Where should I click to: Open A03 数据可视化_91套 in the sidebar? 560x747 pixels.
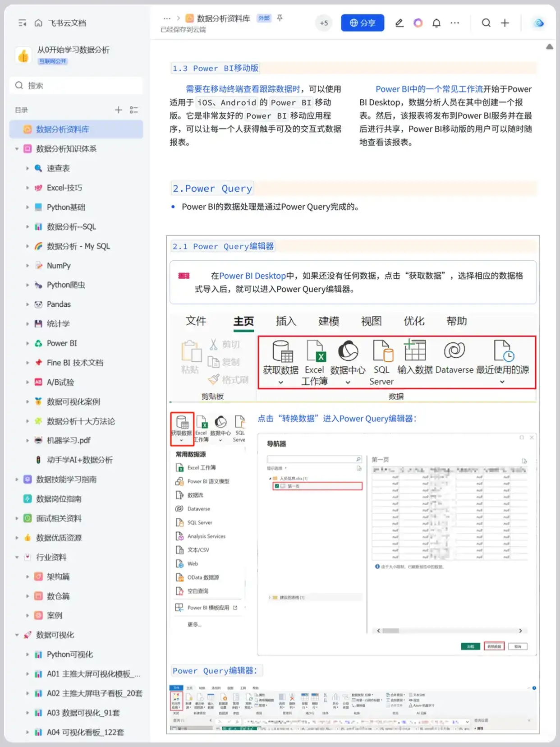(83, 713)
